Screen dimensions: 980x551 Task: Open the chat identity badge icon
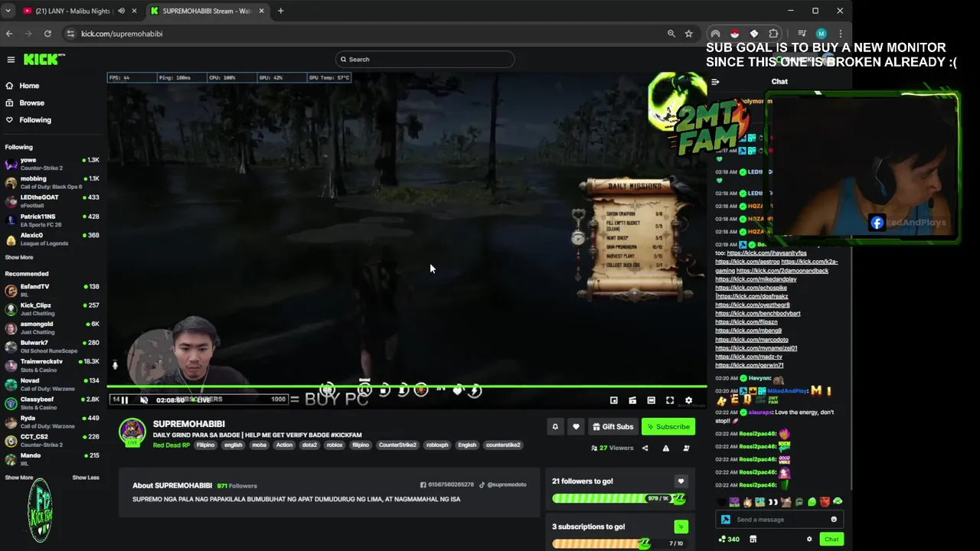click(725, 520)
